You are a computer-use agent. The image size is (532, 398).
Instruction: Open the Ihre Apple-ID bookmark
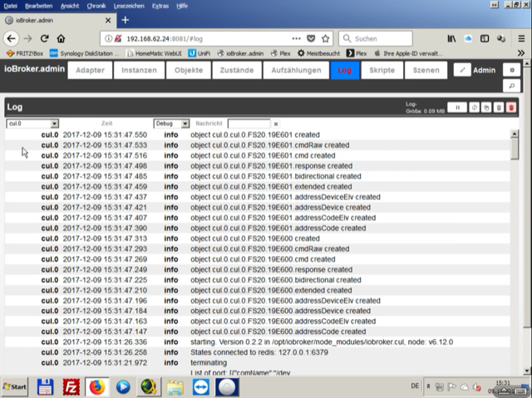point(408,53)
